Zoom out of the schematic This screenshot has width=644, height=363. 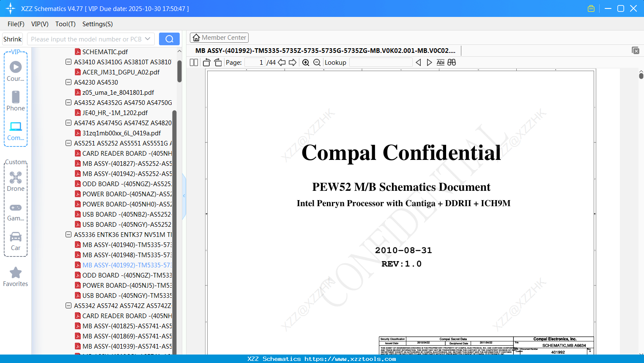317,62
